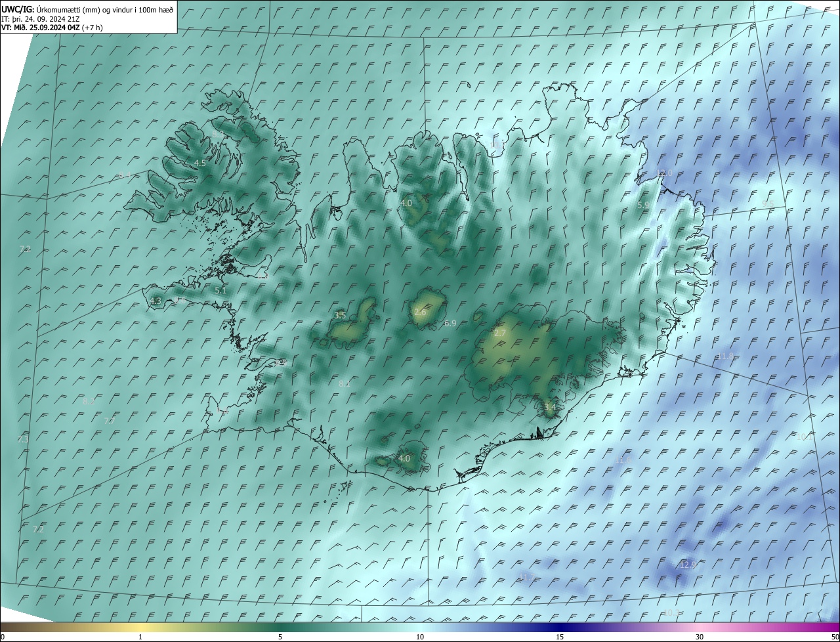Click the 5.1 value on the western peninsula

click(220, 290)
